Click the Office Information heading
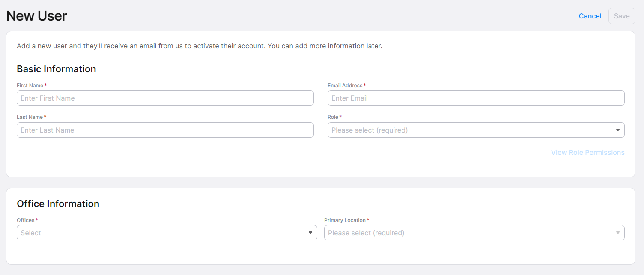The height and width of the screenshot is (275, 644). pyautogui.click(x=58, y=204)
